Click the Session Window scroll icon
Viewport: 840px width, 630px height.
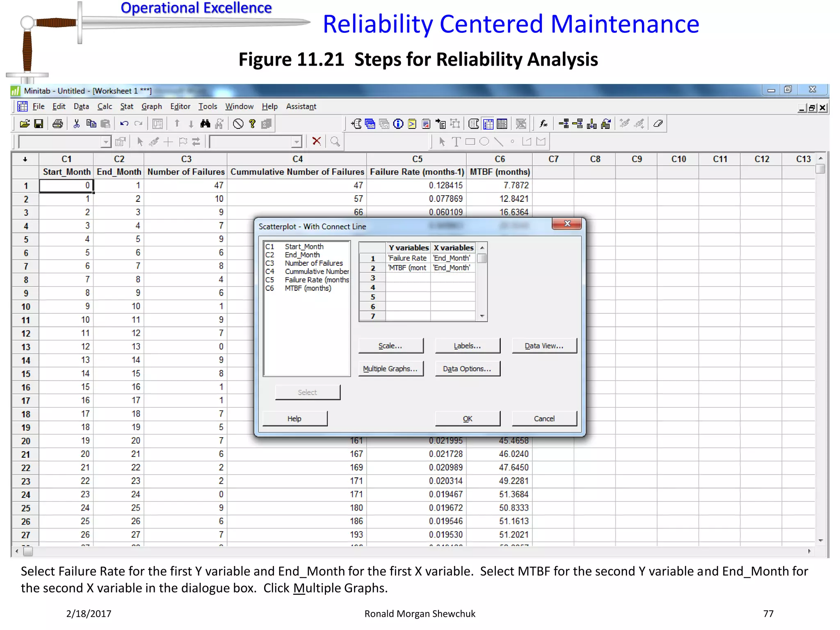(356, 124)
